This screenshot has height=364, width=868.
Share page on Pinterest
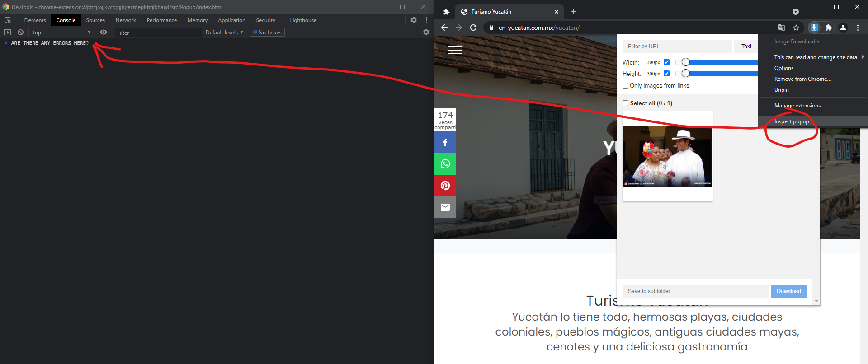coord(445,186)
